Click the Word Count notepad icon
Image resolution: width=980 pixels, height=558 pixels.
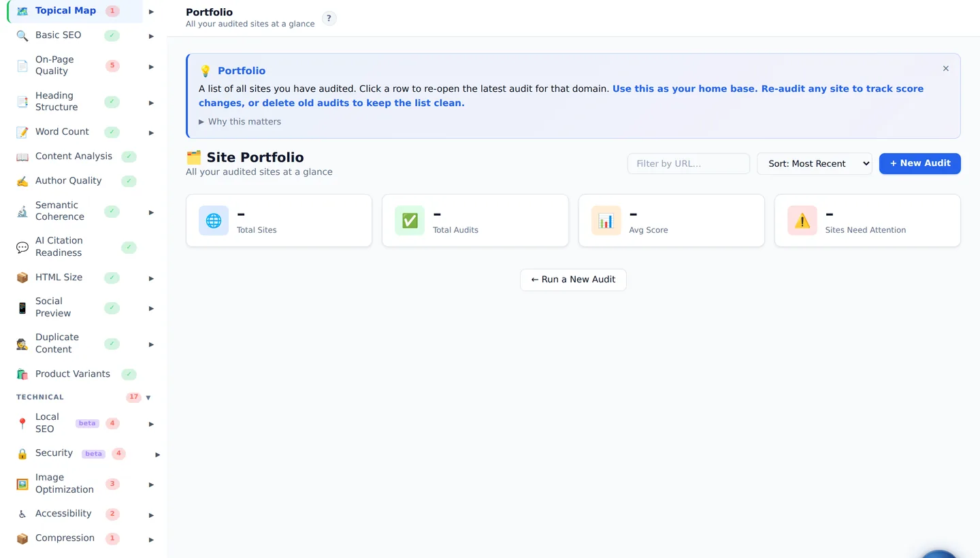(x=22, y=132)
